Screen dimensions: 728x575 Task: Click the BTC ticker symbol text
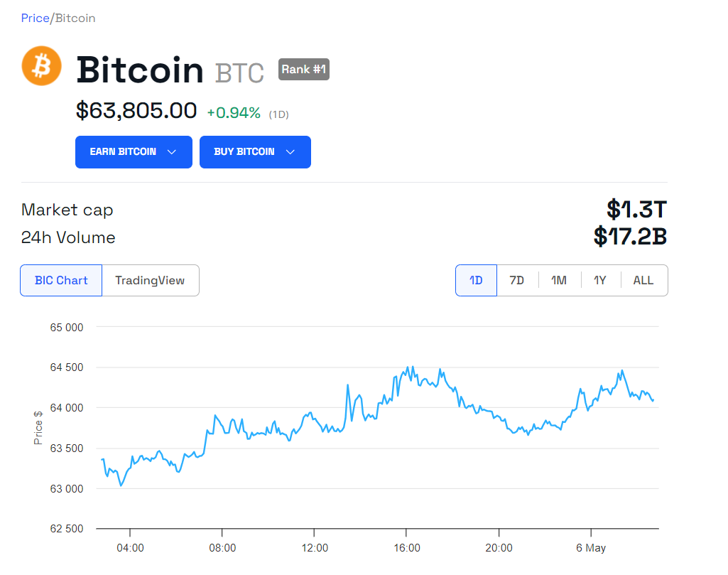(239, 73)
